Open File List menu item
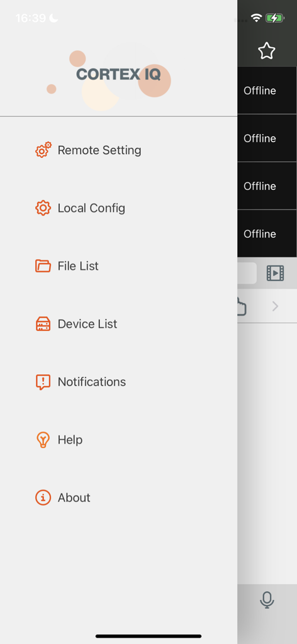 coord(118,266)
